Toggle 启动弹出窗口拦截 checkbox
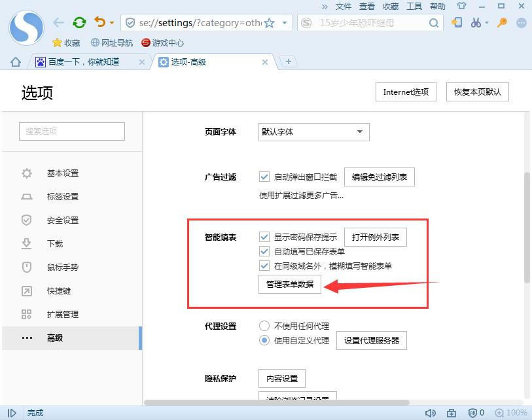The image size is (532, 420). 264,177
